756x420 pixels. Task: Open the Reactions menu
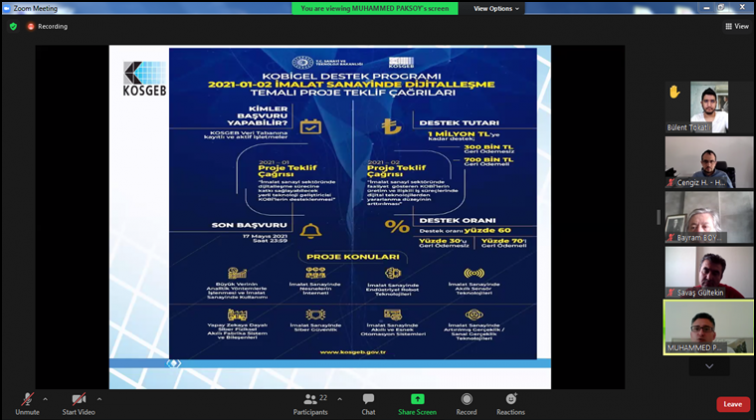tap(510, 399)
